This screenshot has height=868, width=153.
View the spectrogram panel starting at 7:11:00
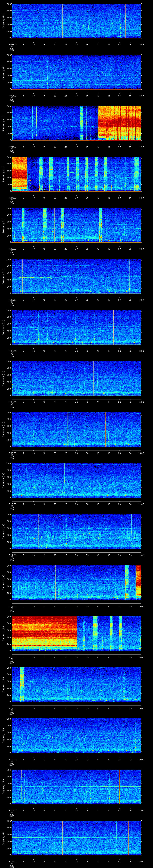(76, 531)
